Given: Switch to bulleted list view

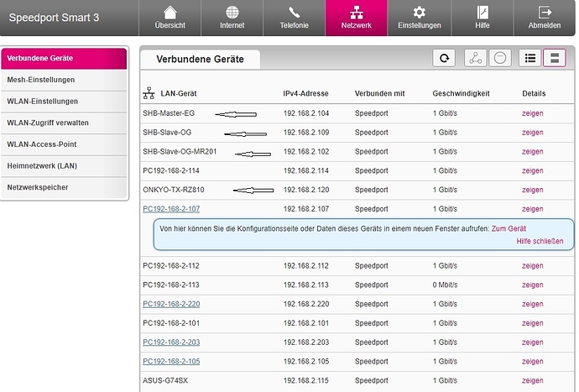Looking at the screenshot, I should tap(529, 58).
